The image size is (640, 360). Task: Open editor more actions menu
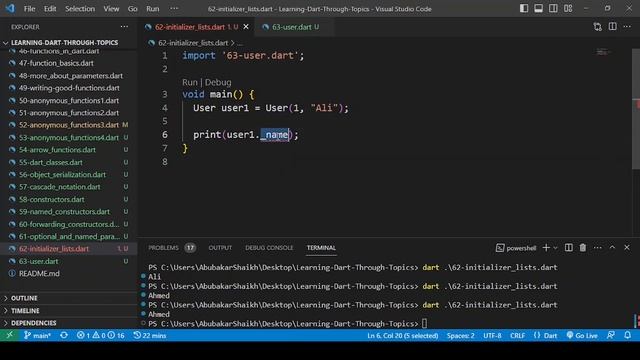pyautogui.click(x=627, y=27)
